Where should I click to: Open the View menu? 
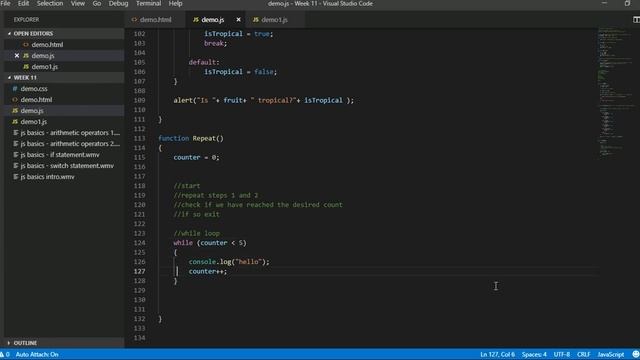78,4
